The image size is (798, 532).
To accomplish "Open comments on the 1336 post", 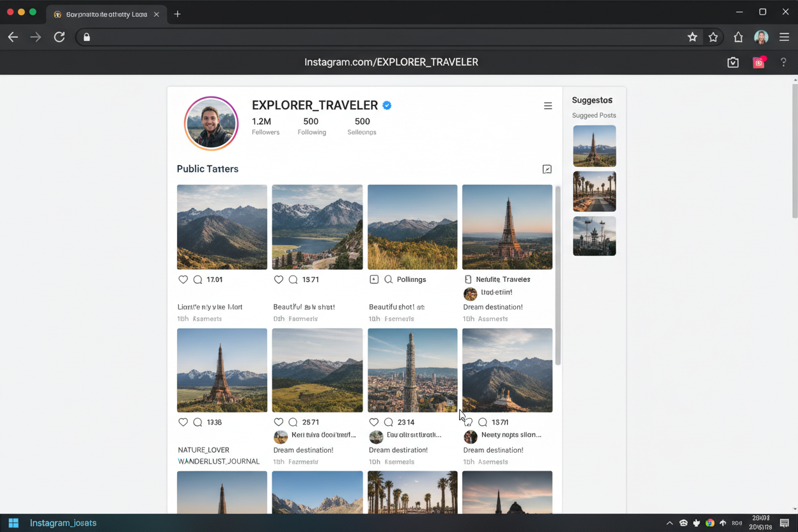I will (198, 422).
